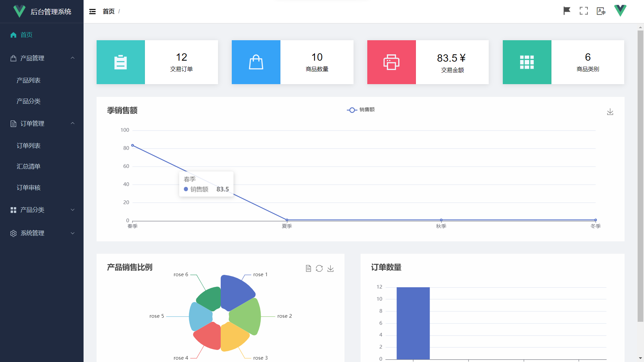Open data view for 产品销售比例 chart

(x=308, y=268)
